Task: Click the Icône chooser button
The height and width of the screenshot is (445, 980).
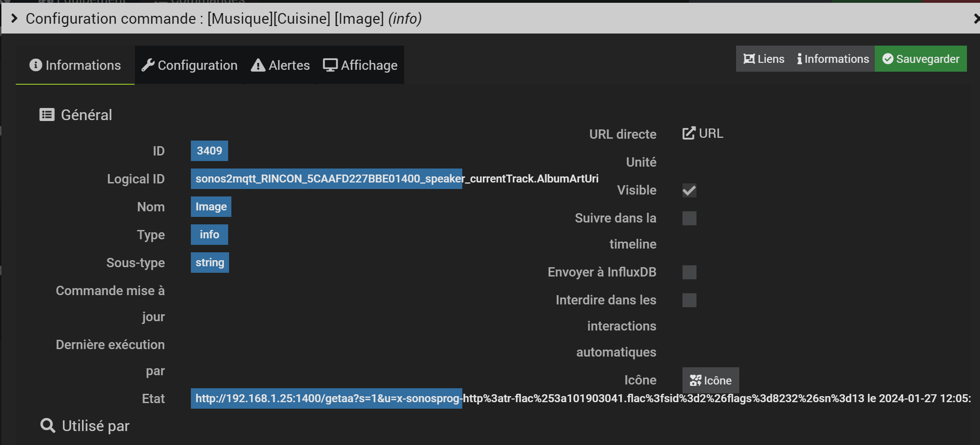Action: point(710,380)
